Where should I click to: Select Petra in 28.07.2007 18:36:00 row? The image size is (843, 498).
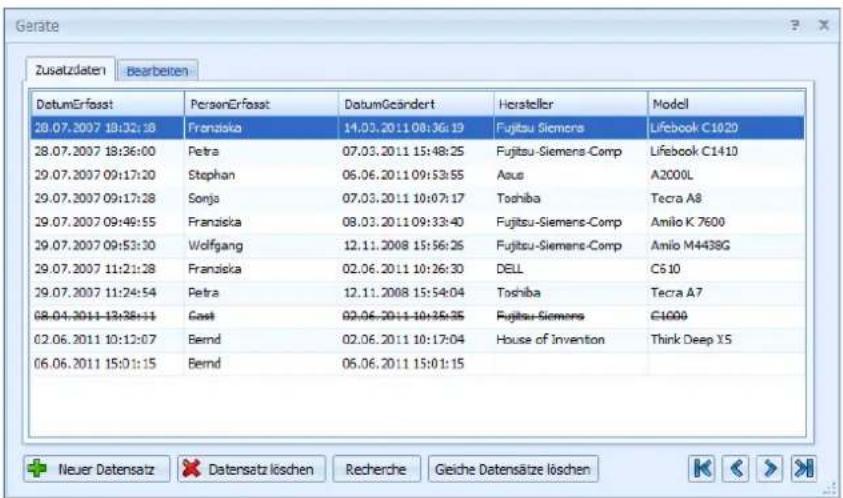(x=261, y=151)
